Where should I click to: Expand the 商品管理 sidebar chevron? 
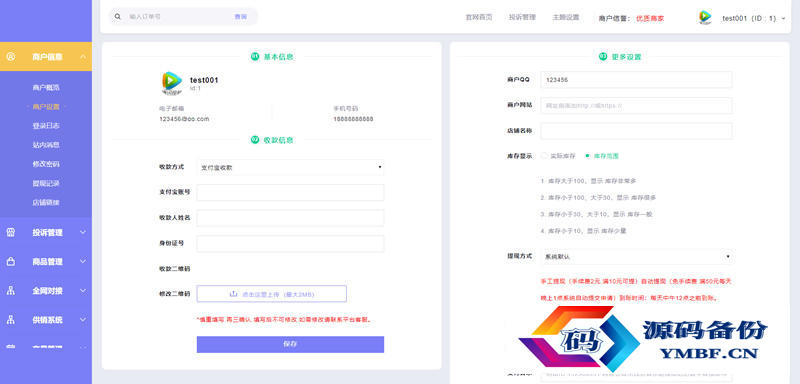point(83,262)
